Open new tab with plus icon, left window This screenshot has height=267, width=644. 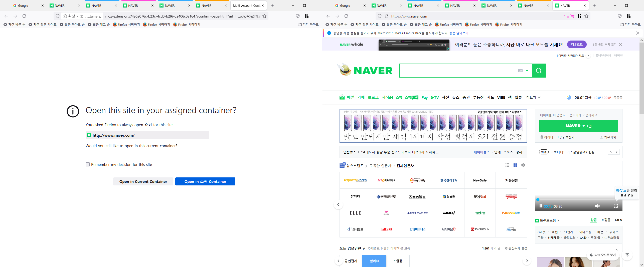point(272,6)
